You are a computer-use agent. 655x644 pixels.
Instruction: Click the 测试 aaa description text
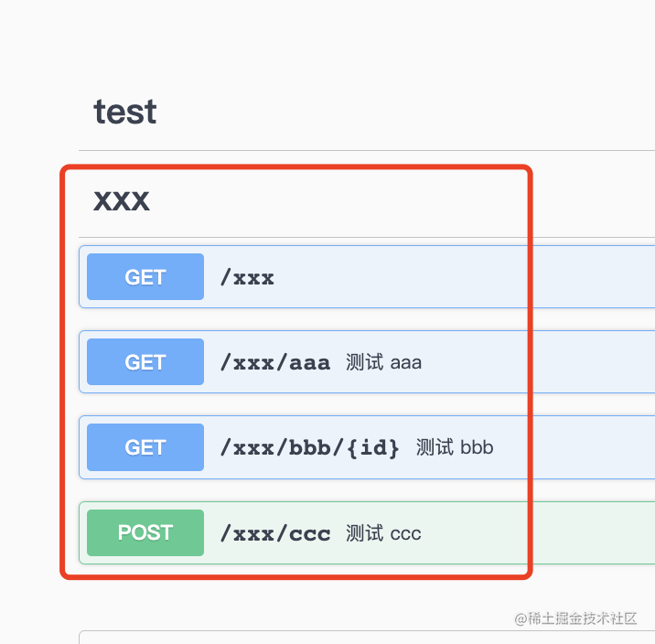pos(383,362)
